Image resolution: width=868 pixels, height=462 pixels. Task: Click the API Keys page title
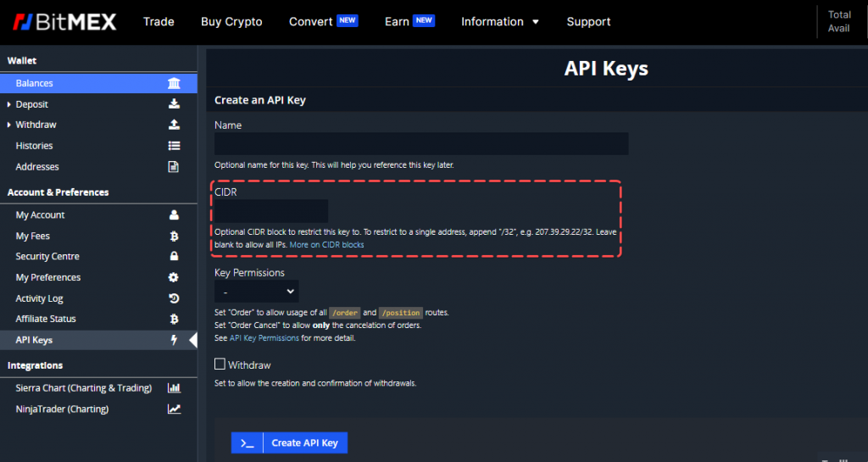point(606,68)
